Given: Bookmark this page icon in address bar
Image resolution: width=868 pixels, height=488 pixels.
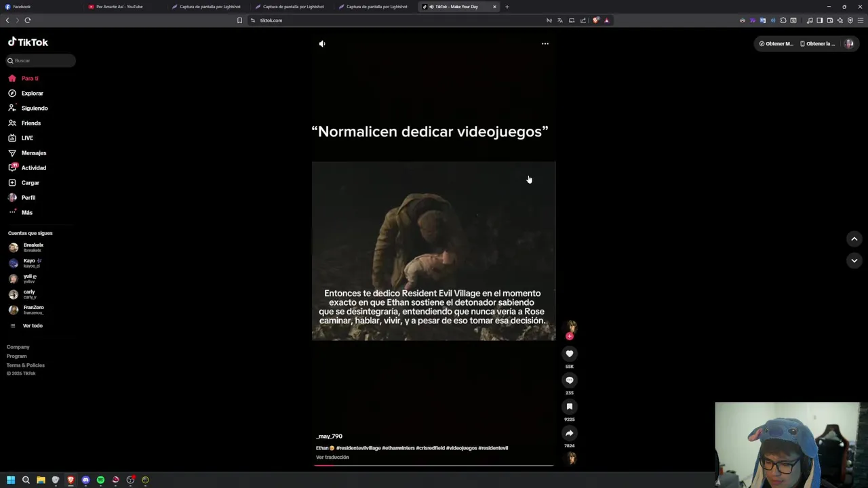Looking at the screenshot, I should (x=239, y=20).
